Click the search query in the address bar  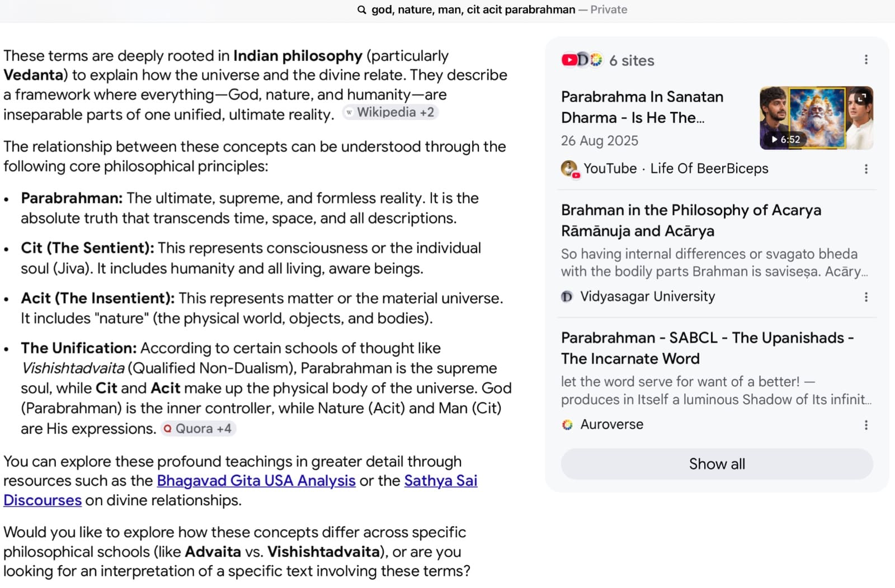click(473, 10)
